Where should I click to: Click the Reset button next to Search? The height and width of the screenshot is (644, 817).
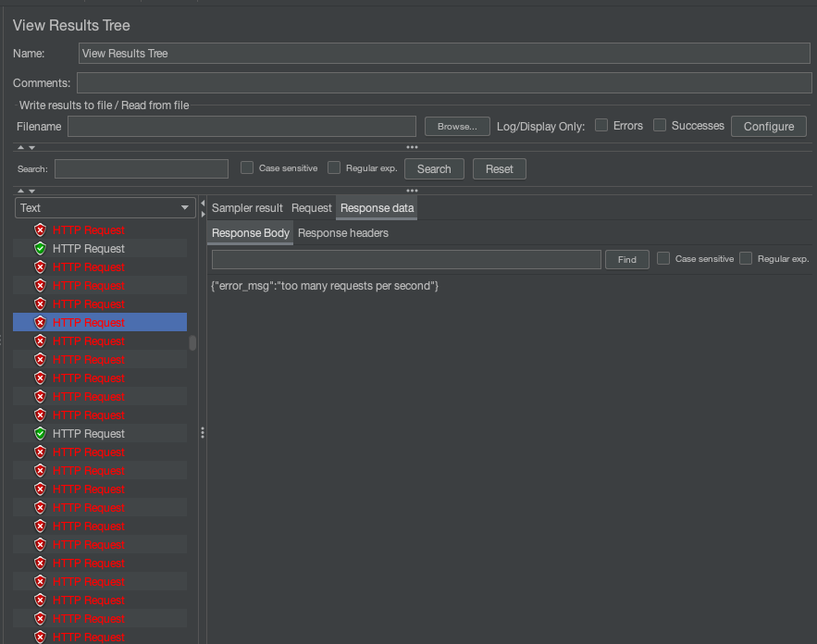[x=499, y=169]
